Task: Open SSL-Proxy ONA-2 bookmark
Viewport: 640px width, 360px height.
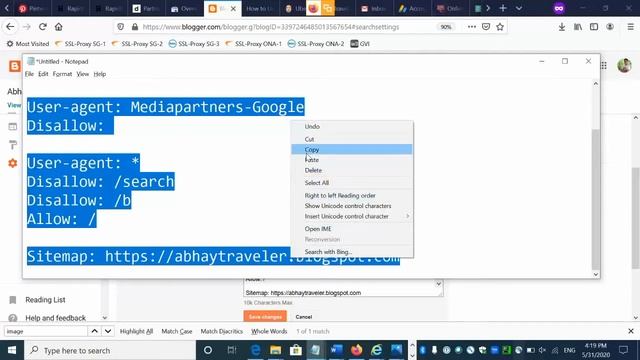Action: (x=316, y=44)
